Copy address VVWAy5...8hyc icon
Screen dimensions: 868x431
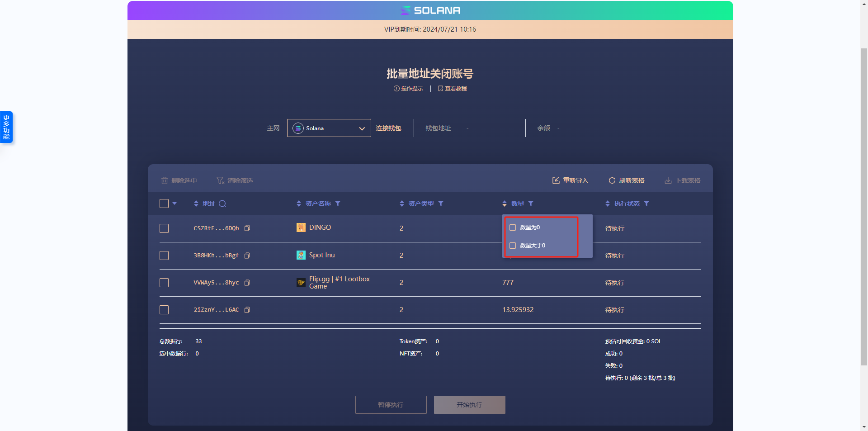(247, 283)
